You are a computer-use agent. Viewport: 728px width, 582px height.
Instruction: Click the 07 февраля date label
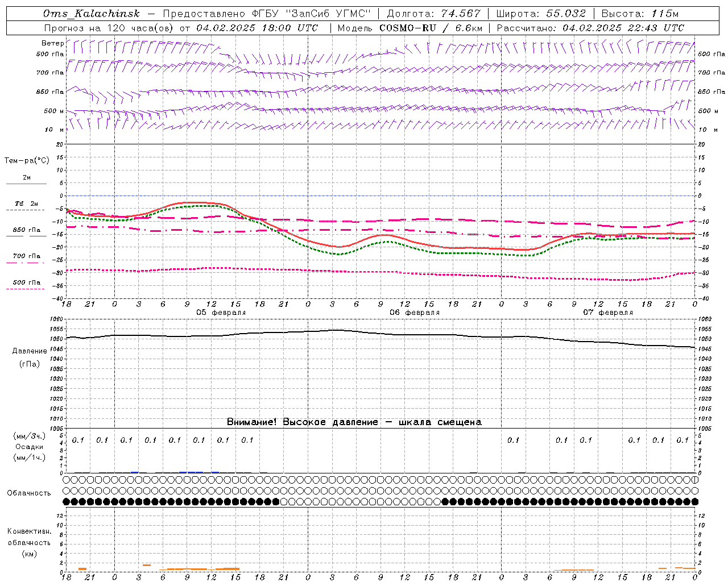[608, 312]
